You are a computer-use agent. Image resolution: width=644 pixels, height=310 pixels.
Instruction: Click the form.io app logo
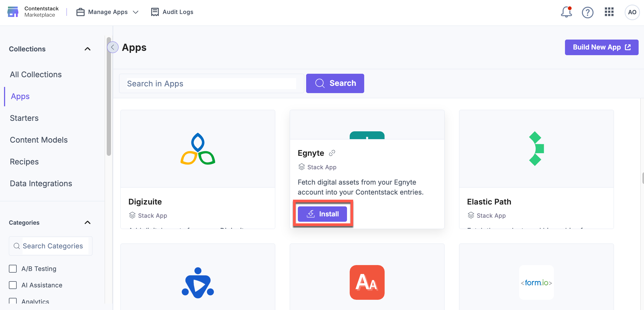(536, 283)
